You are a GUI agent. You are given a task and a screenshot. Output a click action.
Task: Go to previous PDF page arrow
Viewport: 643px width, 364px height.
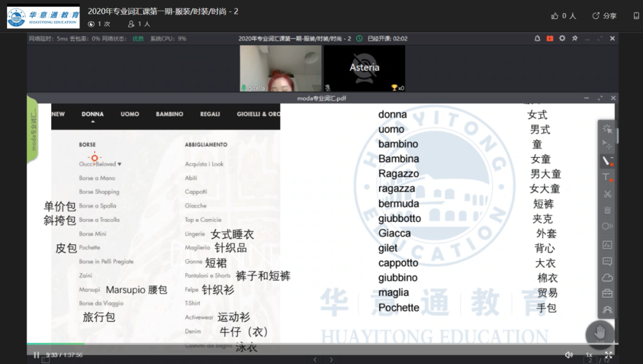[315, 359]
